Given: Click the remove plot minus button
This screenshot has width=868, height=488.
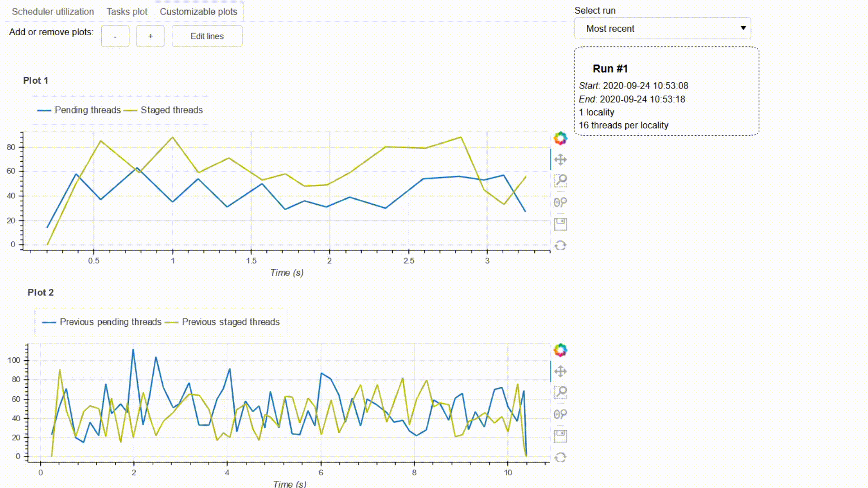Looking at the screenshot, I should 114,36.
